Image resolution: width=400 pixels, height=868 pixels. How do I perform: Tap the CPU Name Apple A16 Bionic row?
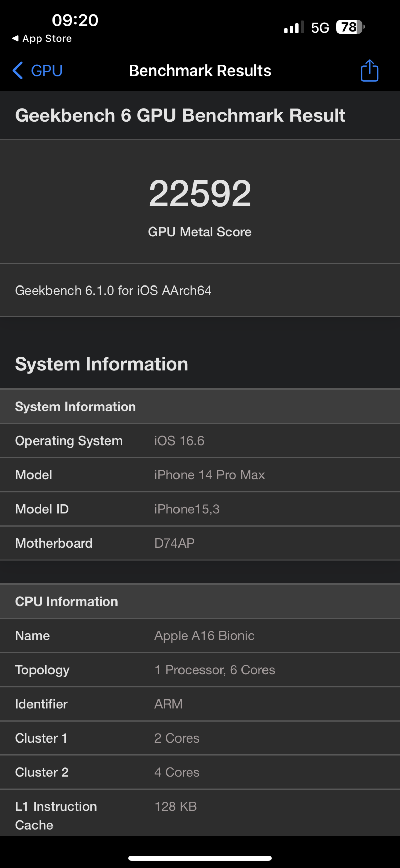[x=200, y=636]
